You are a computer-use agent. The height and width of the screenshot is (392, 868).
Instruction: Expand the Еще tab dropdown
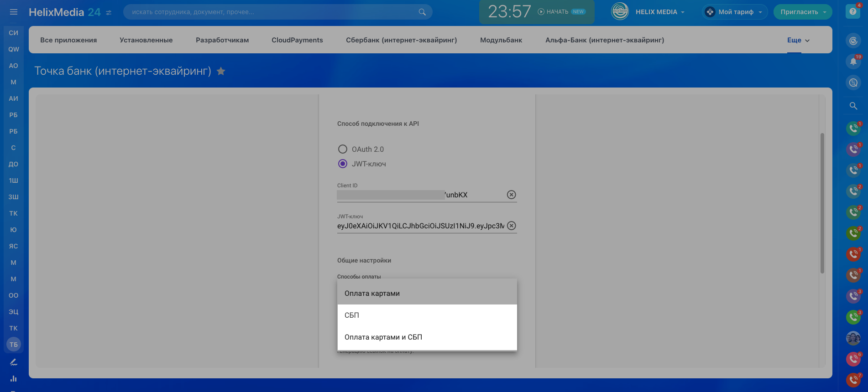point(798,40)
